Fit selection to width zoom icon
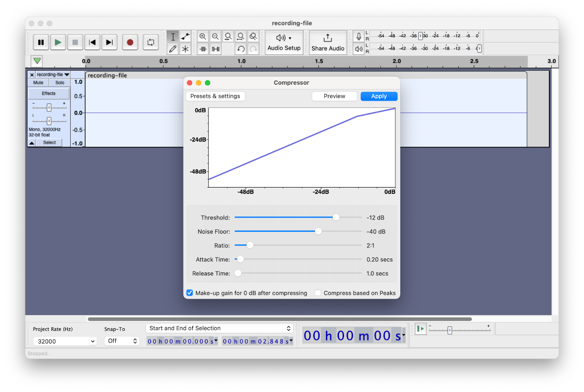The image size is (584, 392). coord(228,36)
